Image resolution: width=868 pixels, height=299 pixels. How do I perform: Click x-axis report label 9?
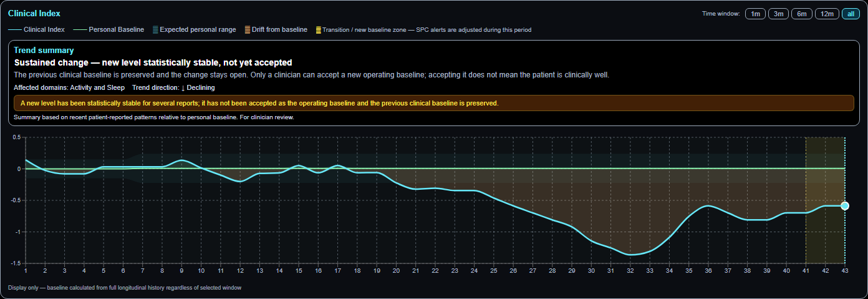tap(181, 270)
